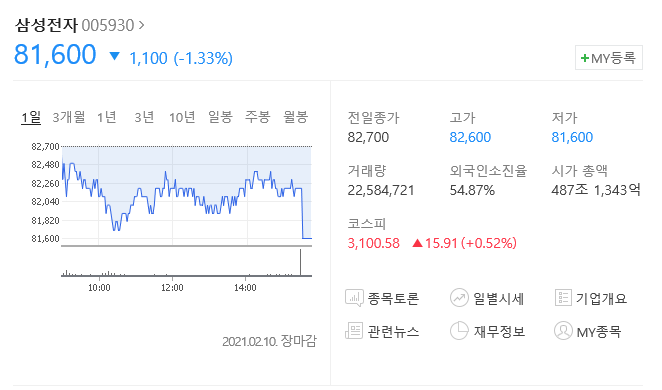662x390 pixels.
Task: Switch to the 월봉 monthly candle tab
Action: click(x=296, y=117)
